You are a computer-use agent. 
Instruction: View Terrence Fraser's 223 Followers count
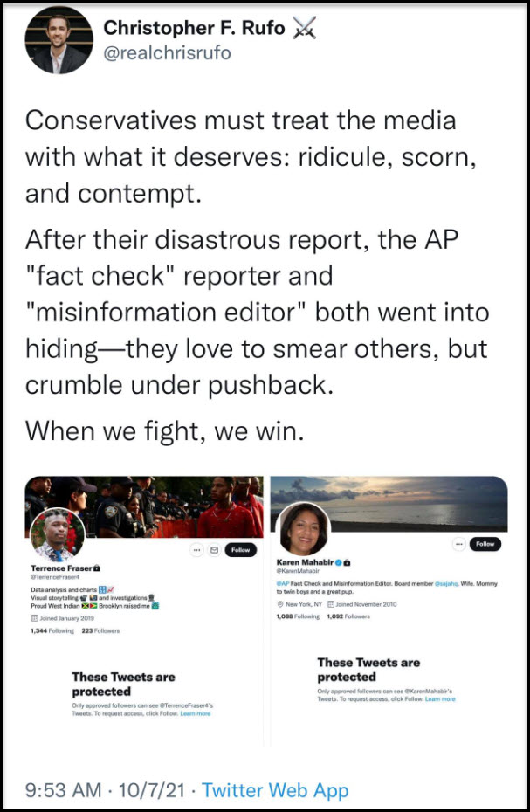pos(100,630)
